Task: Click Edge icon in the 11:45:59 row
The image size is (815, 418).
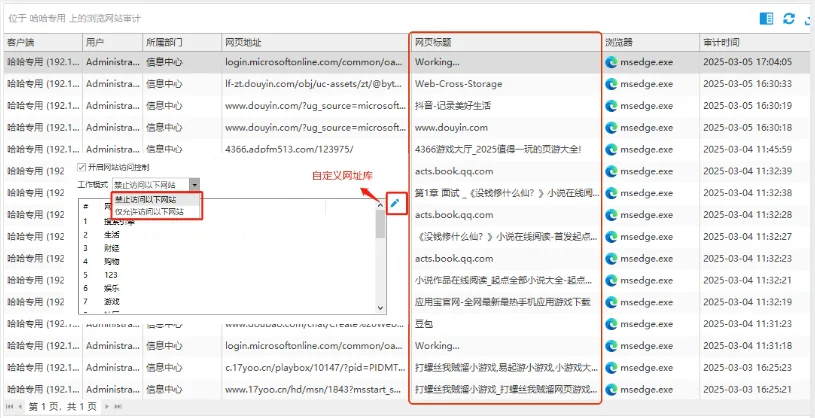Action: pyautogui.click(x=611, y=149)
